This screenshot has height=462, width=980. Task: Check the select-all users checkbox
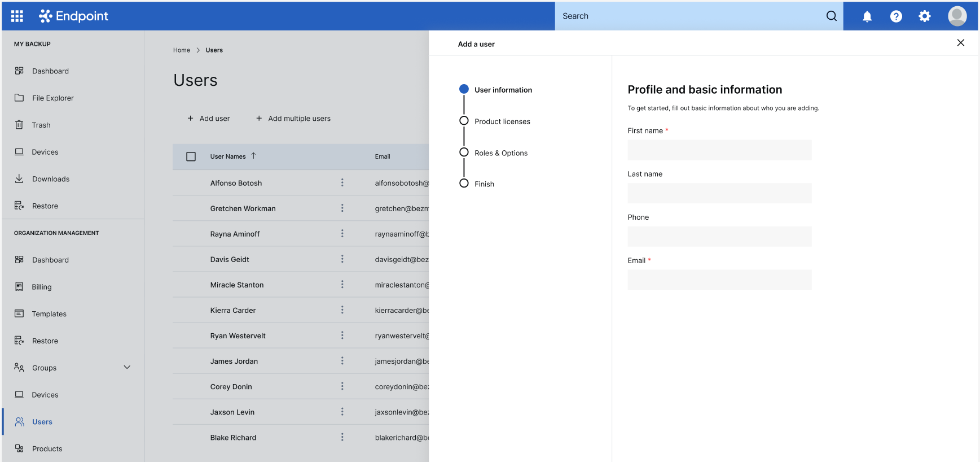[x=191, y=156]
